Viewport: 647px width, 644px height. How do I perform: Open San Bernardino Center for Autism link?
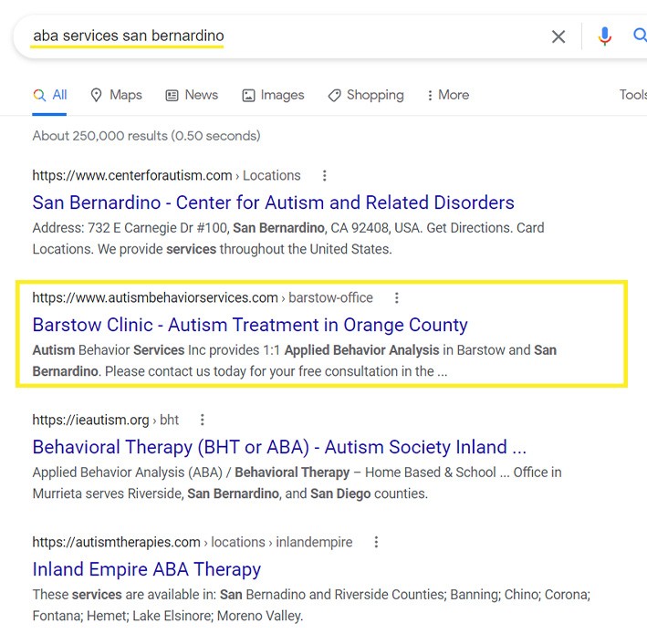[273, 203]
